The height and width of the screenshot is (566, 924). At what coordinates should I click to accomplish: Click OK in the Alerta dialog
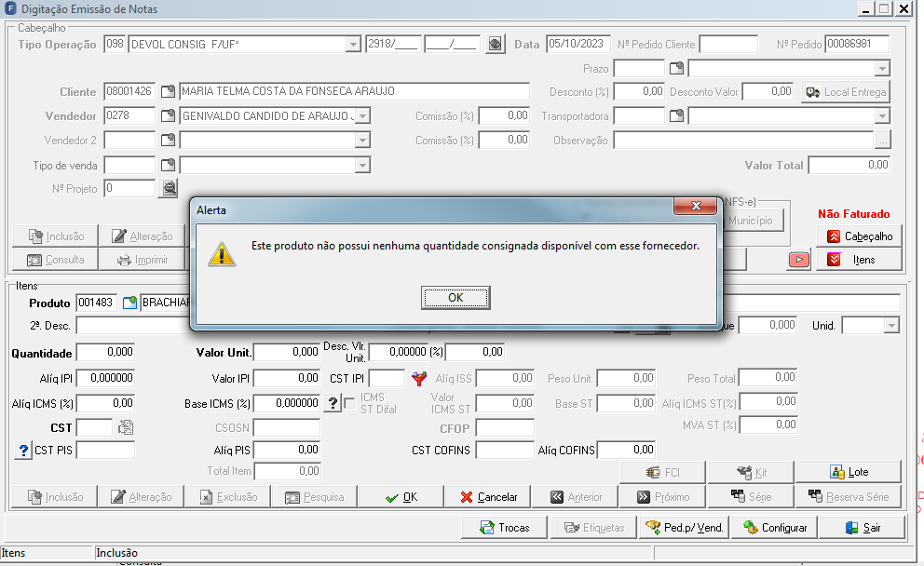pyautogui.click(x=455, y=298)
